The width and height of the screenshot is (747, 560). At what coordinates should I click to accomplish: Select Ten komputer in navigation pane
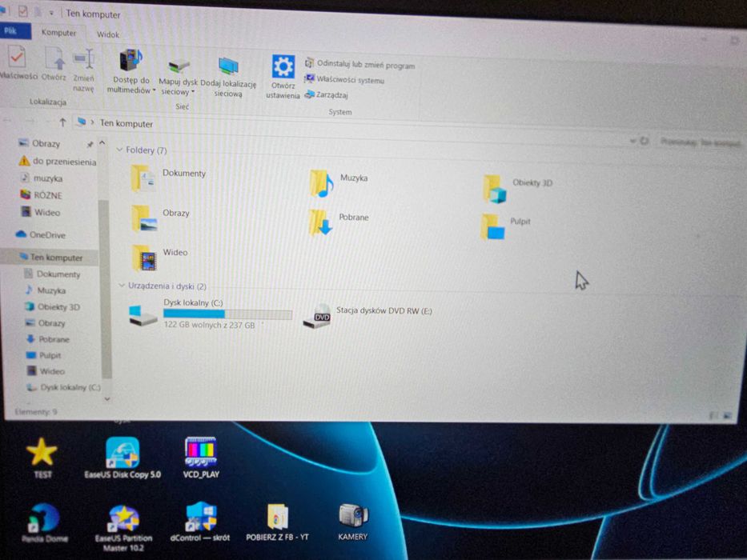coord(56,257)
